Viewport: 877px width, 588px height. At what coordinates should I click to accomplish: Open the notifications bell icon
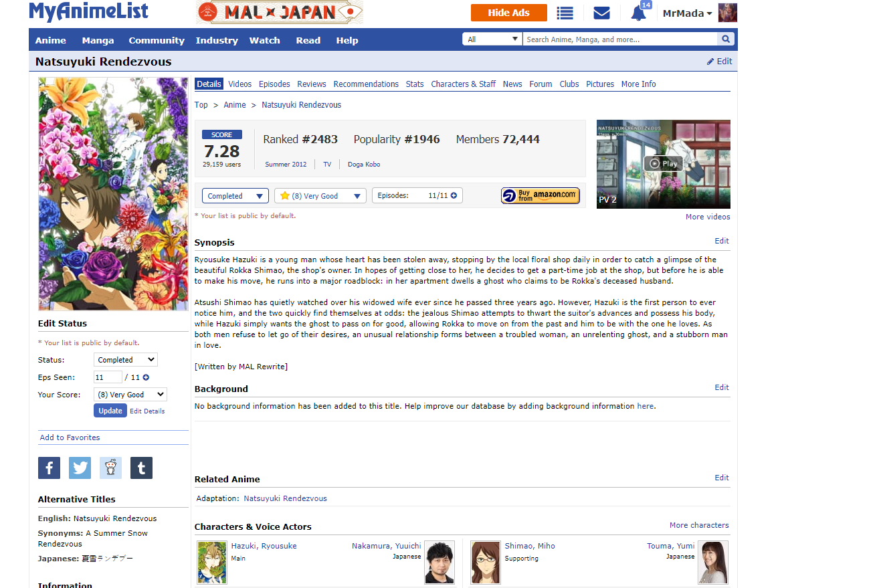[x=638, y=13]
